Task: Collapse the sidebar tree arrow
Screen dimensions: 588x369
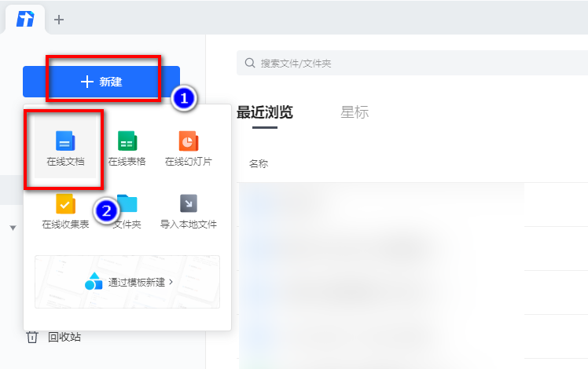Action: (x=13, y=228)
